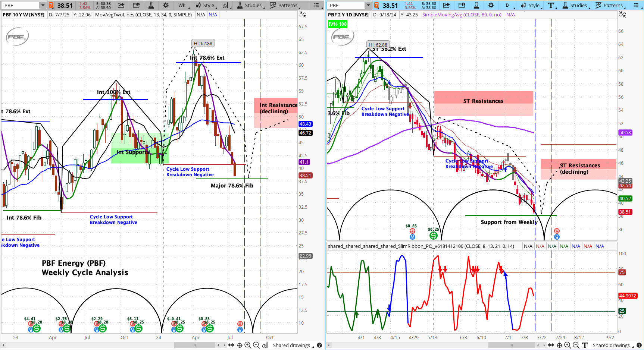Click the green dividend $0.25 icon on daily chart
The width and height of the screenshot is (644, 350).
pos(433,235)
